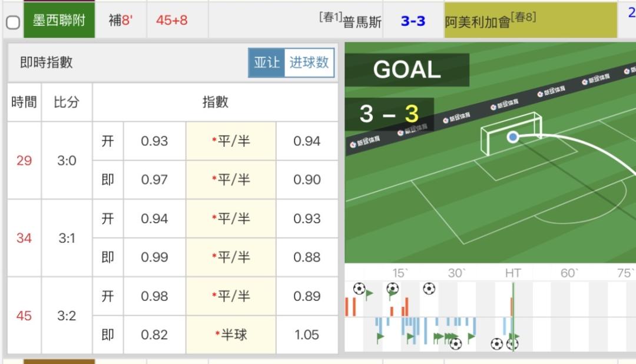Tick the checkbox beside 墨西聯附 match row
The image size is (636, 364).
(x=13, y=22)
